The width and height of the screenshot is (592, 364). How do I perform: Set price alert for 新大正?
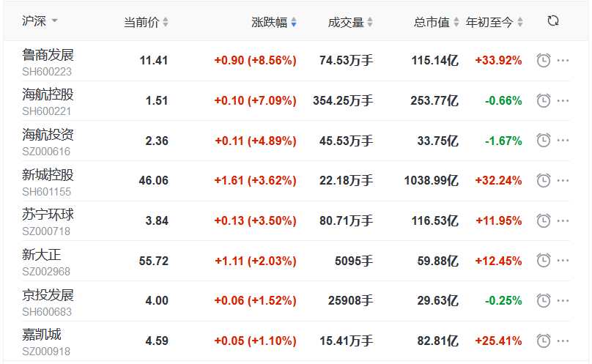pyautogui.click(x=544, y=261)
